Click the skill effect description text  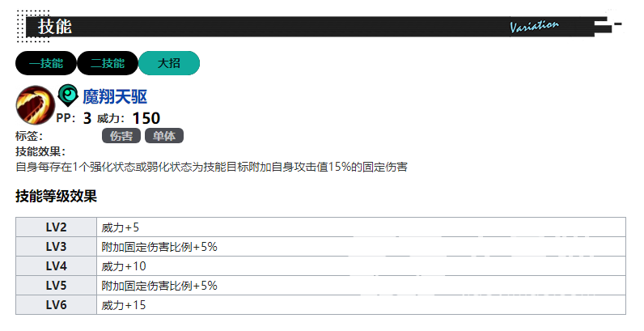pyautogui.click(x=210, y=168)
